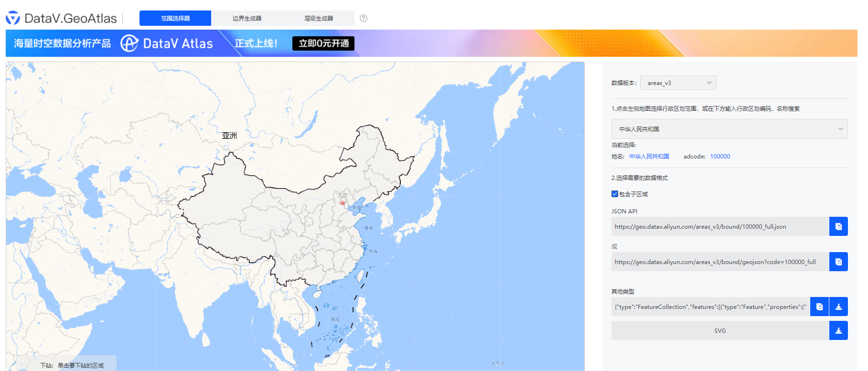Click the JSON API label
868x371 pixels.
(x=624, y=211)
